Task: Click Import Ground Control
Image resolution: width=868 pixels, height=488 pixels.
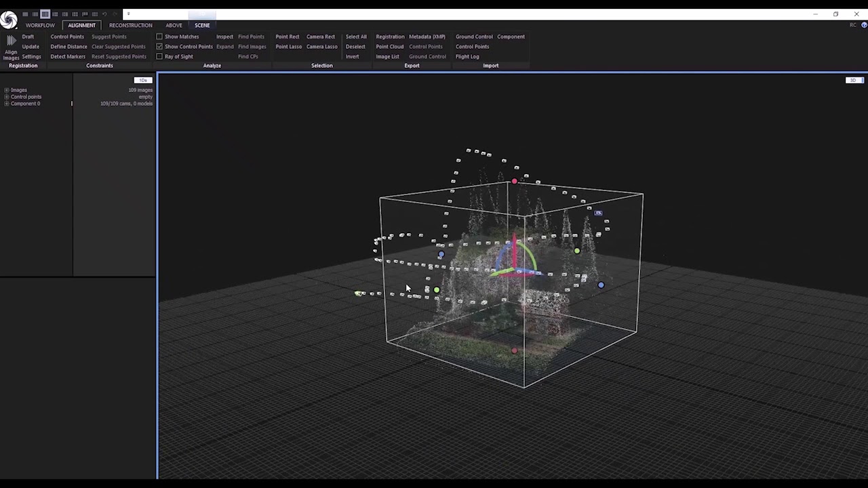Action: 474,37
